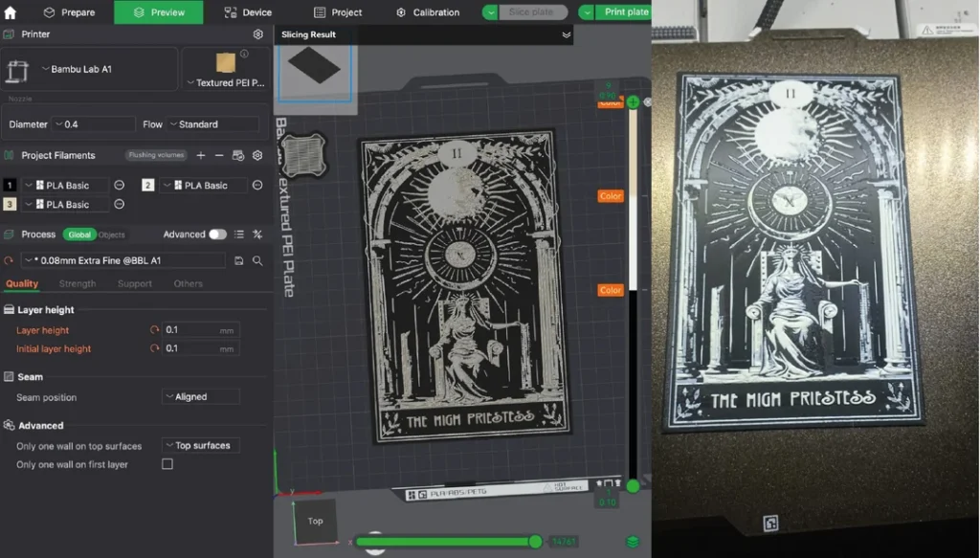The image size is (980, 558).
Task: Click the compare presets icon
Action: (x=257, y=234)
